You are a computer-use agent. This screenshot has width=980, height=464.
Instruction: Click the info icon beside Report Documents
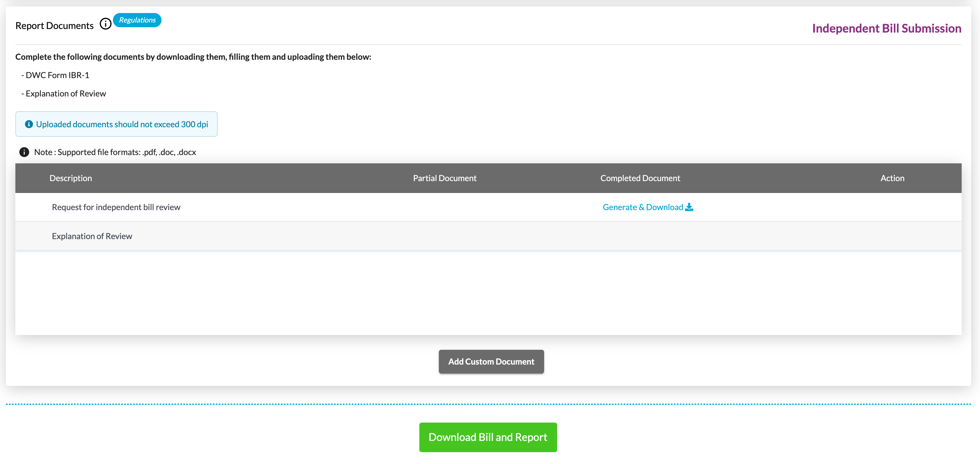tap(105, 24)
